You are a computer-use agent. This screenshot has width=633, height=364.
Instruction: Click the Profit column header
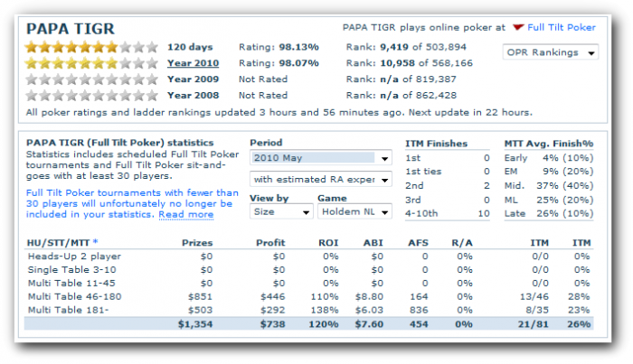click(270, 243)
